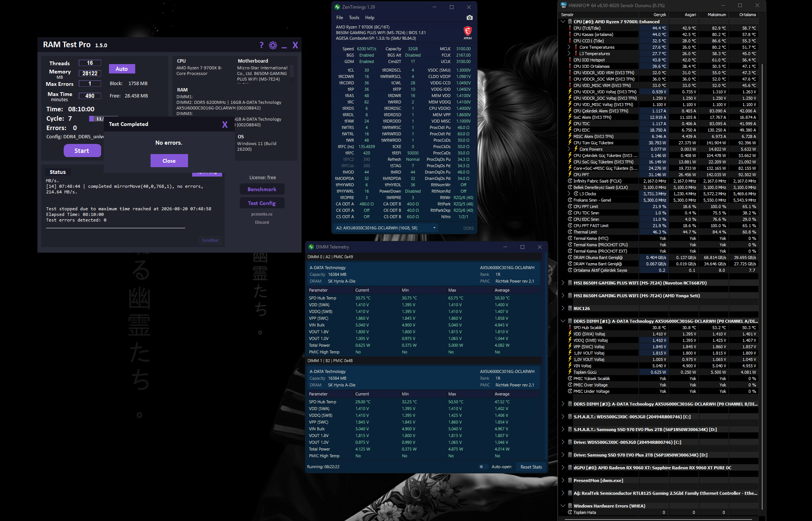Click the Auto button in RAM Test Pro
The image size is (812, 521).
[122, 69]
